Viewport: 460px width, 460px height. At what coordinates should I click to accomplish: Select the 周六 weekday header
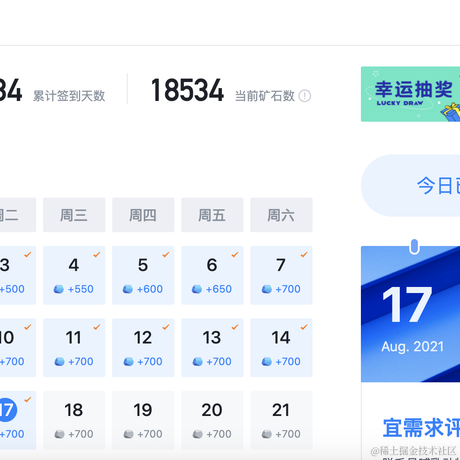point(281,215)
